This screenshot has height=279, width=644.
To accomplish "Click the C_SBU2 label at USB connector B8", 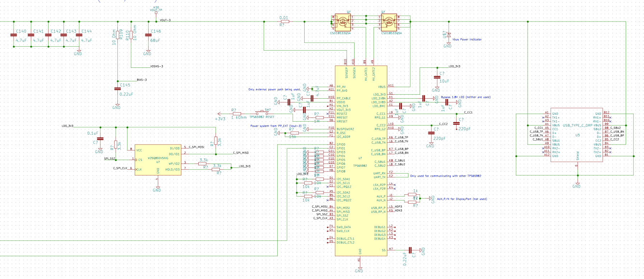I will 615,128.
